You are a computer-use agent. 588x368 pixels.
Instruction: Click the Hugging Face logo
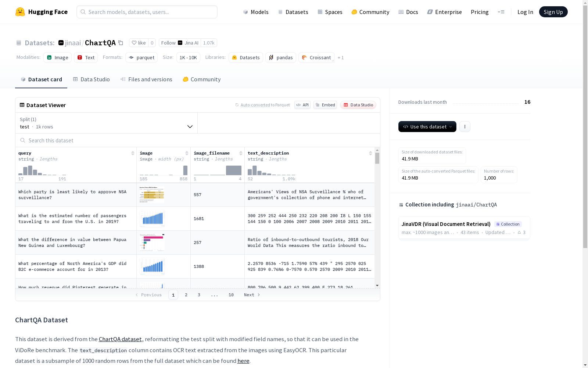[41, 11]
